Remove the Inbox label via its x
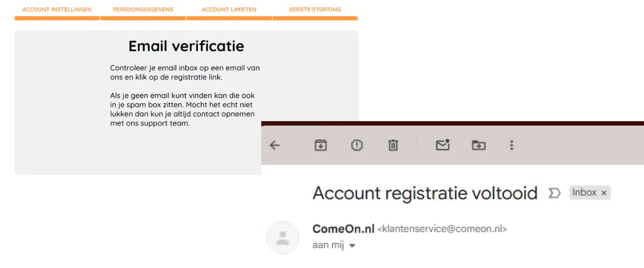Image resolution: width=644 pixels, height=268 pixels. click(604, 193)
